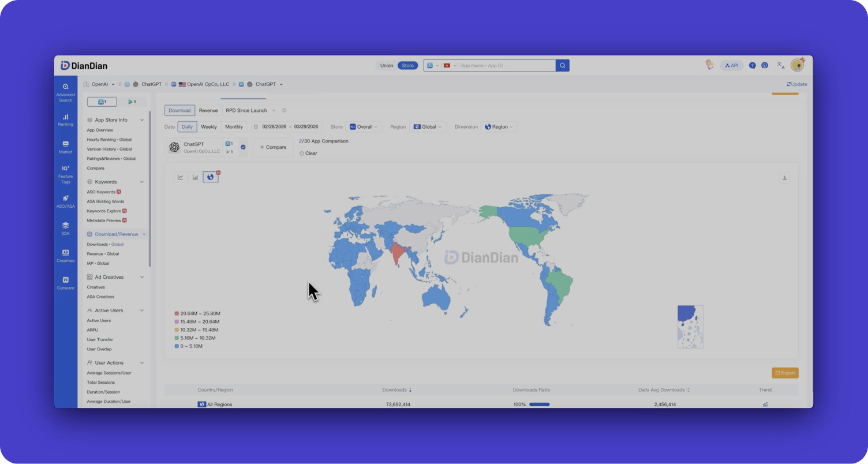The image size is (868, 464).
Task: Open the Store Overall dropdown
Action: coord(364,127)
